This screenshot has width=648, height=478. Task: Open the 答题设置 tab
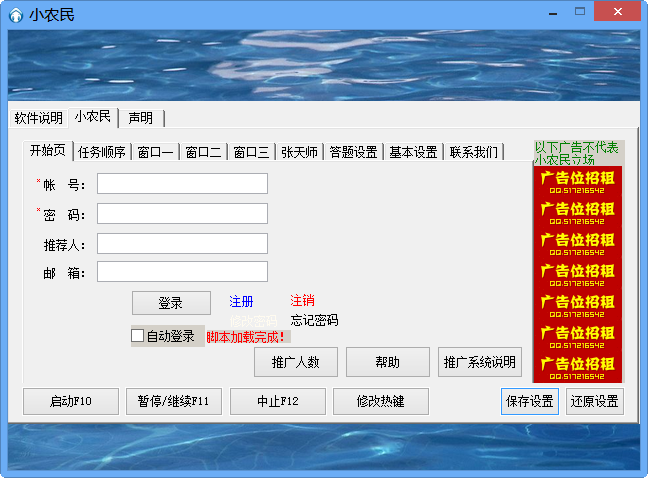[x=353, y=153]
